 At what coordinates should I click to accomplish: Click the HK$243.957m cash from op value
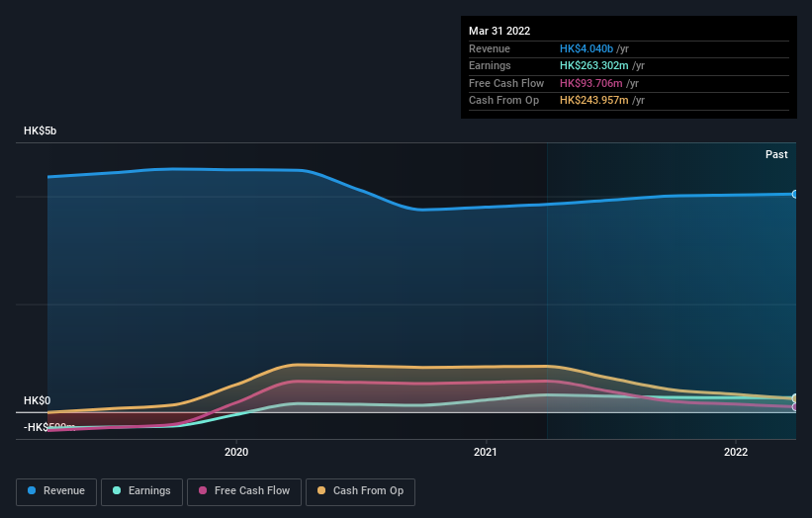coord(594,101)
